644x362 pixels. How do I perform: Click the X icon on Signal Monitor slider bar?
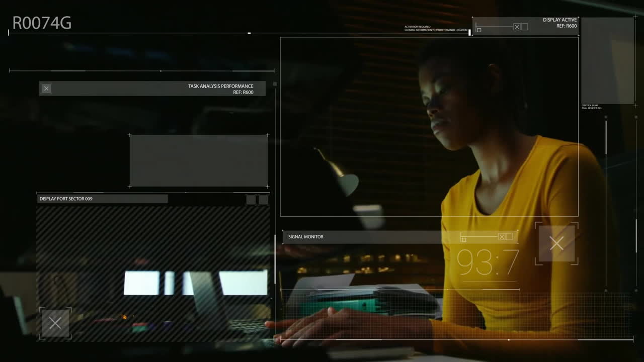pos(502,236)
